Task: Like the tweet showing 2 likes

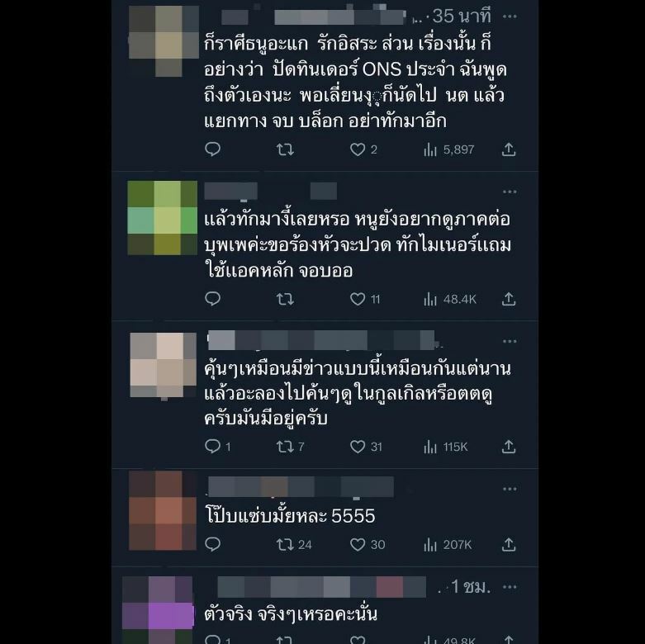Action: (x=358, y=149)
